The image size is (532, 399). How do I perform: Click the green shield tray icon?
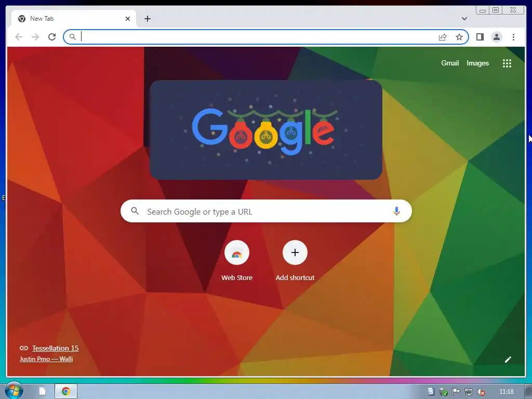(443, 392)
